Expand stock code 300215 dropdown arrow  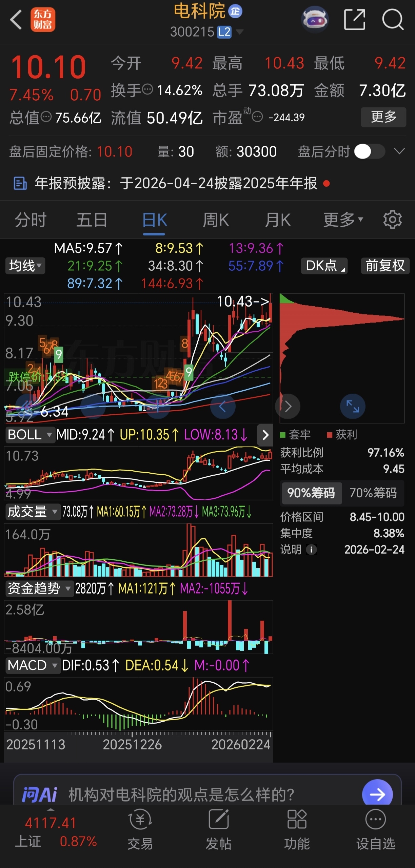(x=239, y=32)
